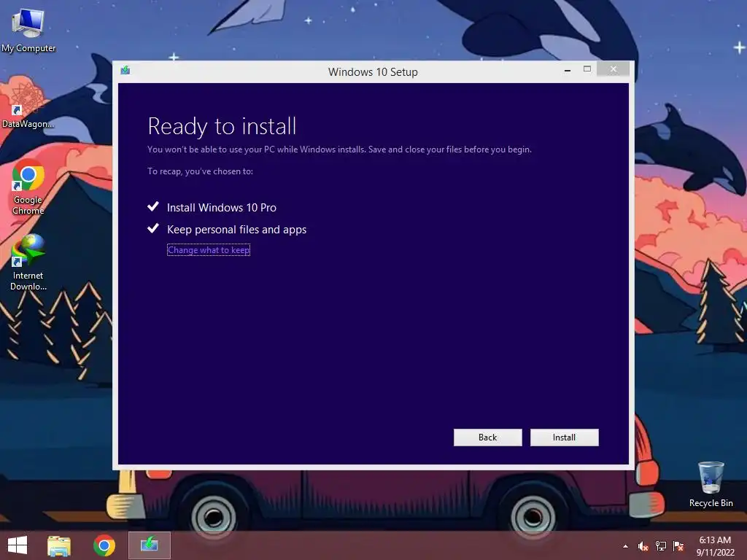The height and width of the screenshot is (560, 747).
Task: Click the To recap, you've chosen to text
Action: click(x=200, y=171)
